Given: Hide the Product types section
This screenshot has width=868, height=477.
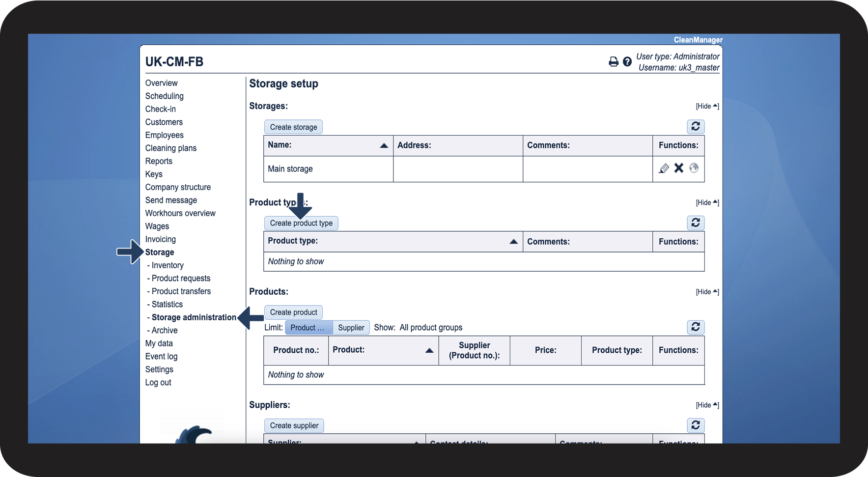Looking at the screenshot, I should (707, 202).
